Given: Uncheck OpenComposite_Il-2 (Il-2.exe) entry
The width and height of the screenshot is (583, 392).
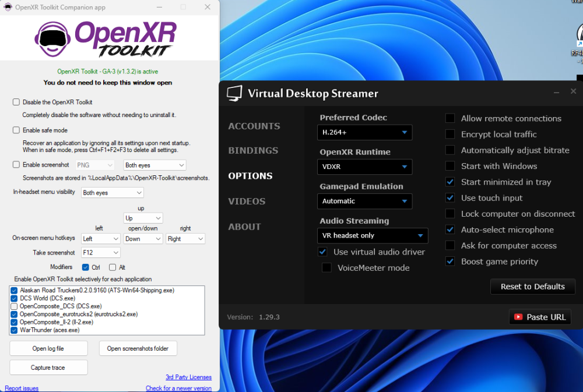Looking at the screenshot, I should (x=14, y=322).
